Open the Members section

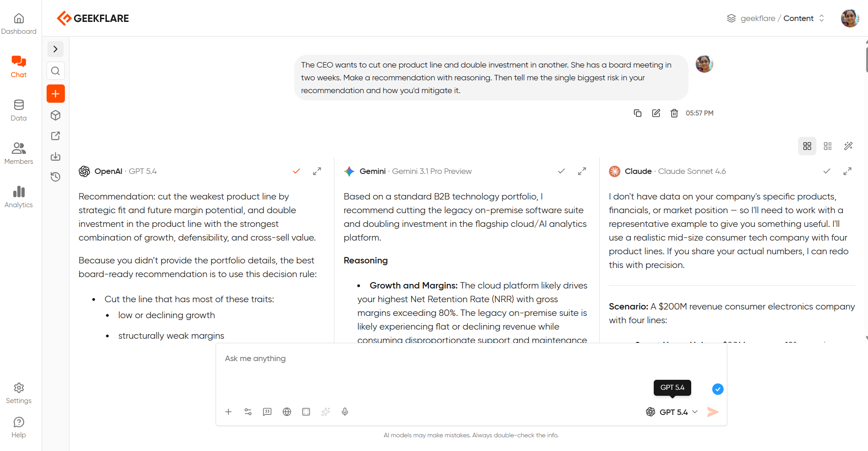(x=19, y=153)
